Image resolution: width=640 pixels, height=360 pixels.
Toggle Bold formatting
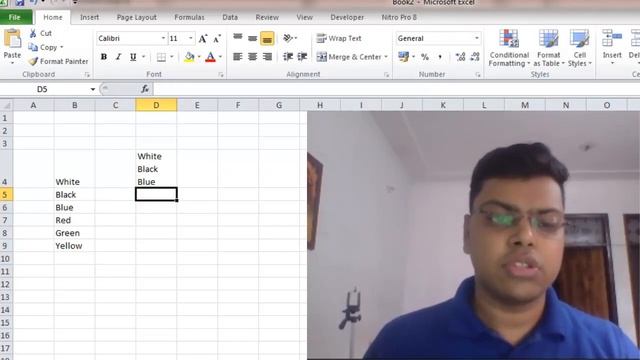[x=104, y=57]
